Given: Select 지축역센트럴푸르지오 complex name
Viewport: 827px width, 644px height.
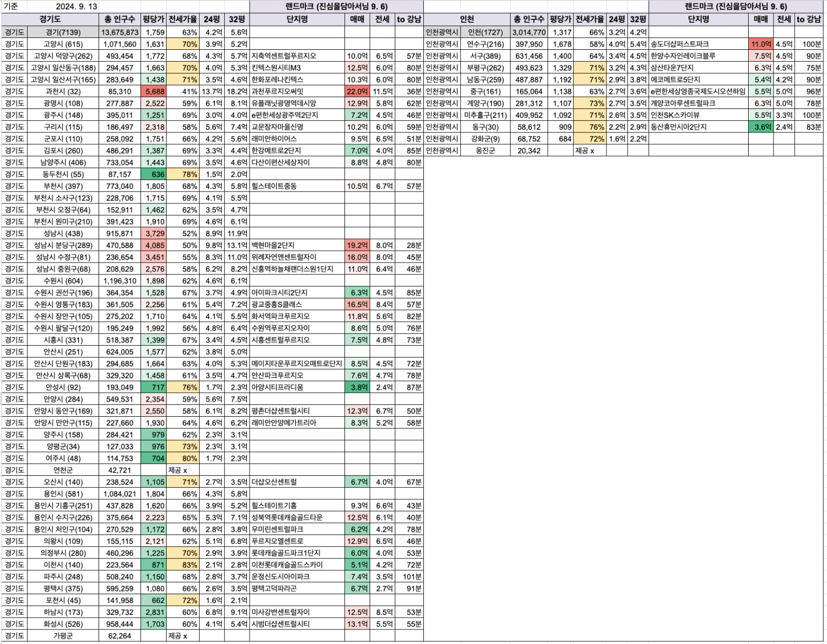Looking at the screenshot, I should tap(297, 56).
